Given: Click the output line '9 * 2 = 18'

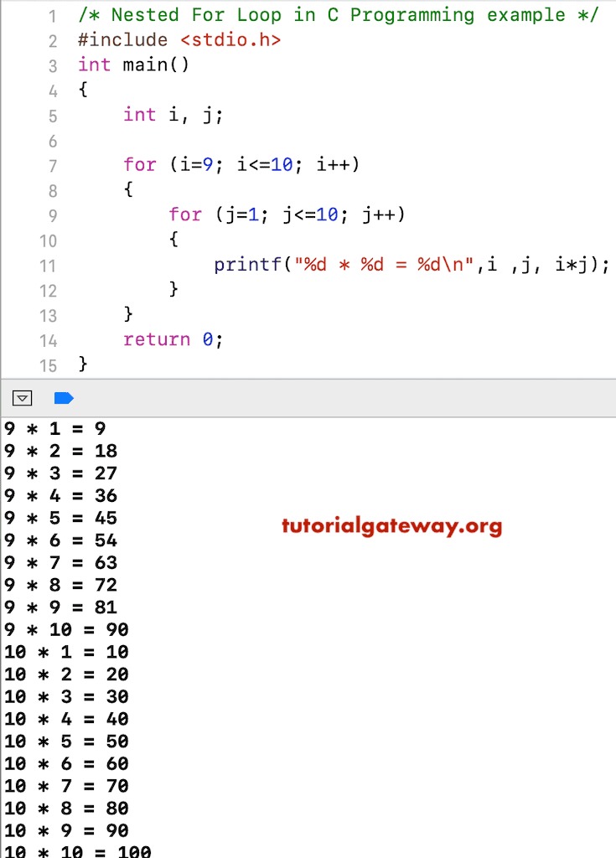Looking at the screenshot, I should point(61,451).
